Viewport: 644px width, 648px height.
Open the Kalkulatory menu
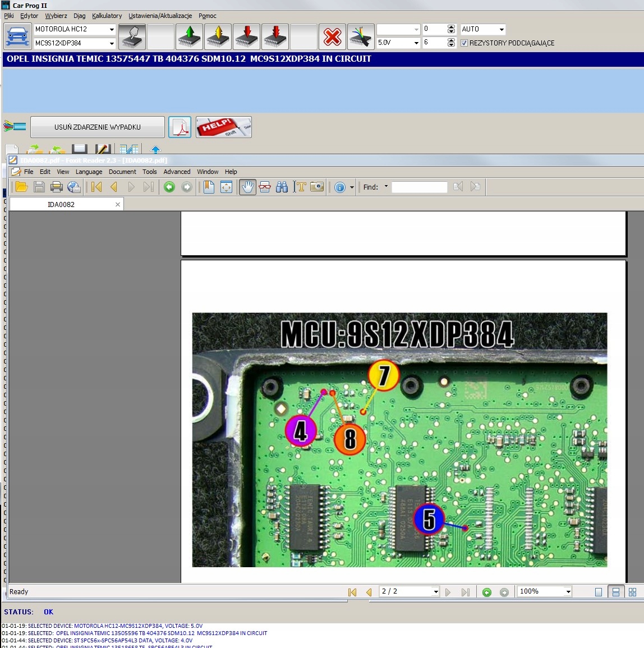(x=107, y=16)
